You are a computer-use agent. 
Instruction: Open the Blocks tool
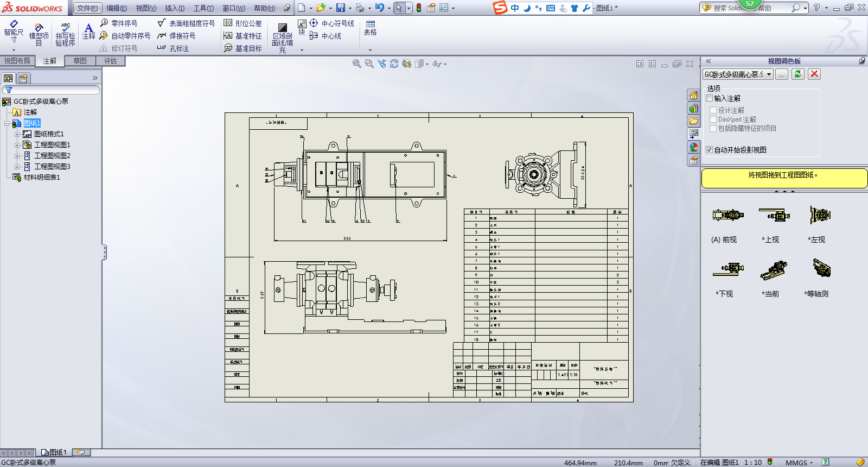302,28
